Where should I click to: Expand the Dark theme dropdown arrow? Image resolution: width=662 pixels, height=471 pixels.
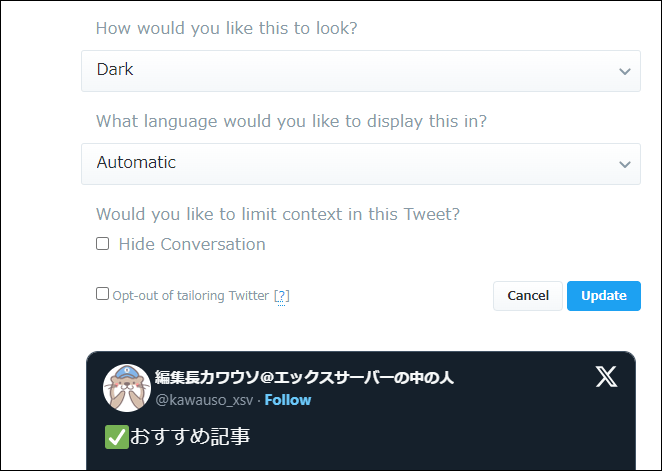(625, 72)
